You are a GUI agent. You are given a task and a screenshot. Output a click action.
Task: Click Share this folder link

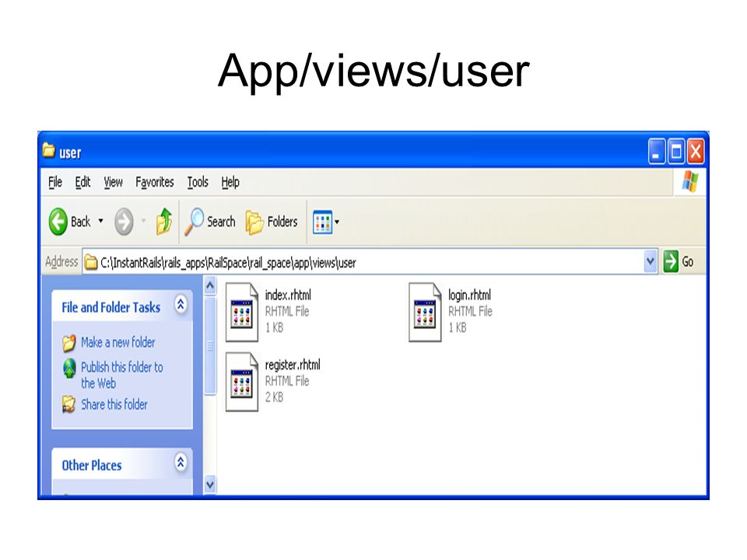click(x=114, y=404)
